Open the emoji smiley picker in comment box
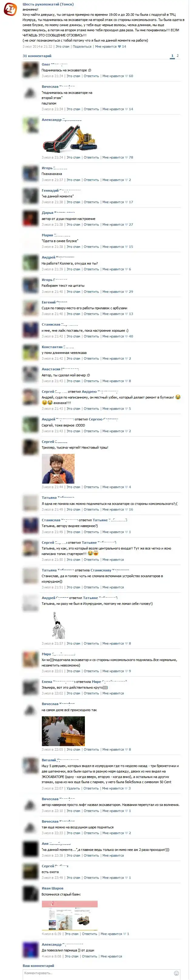This screenshot has height=980, width=191. pyautogui.click(x=176, y=973)
